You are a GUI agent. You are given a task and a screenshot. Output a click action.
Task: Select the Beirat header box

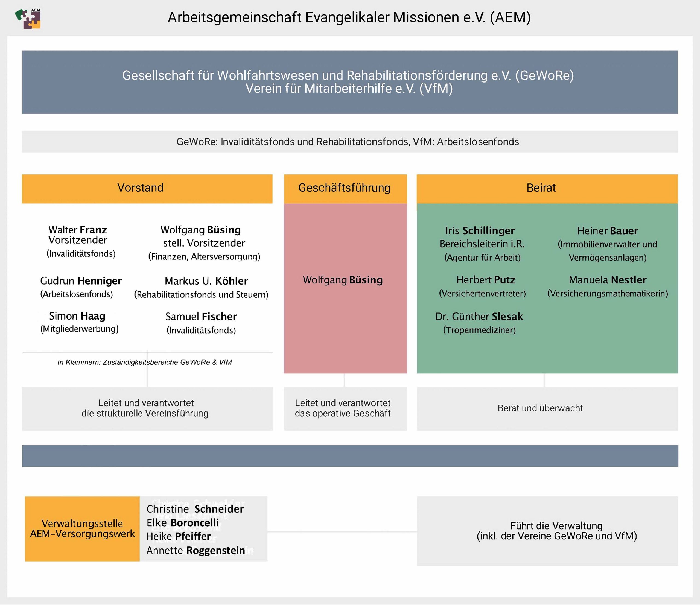(x=547, y=188)
